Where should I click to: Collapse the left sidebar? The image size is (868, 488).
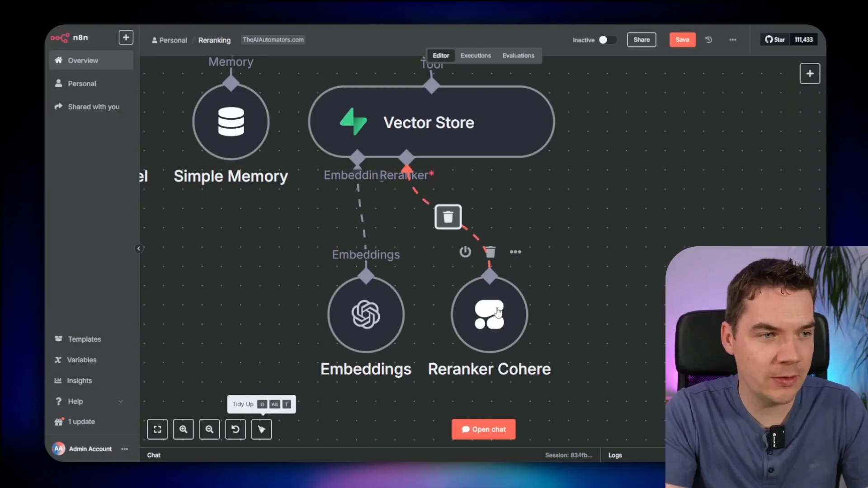click(139, 249)
